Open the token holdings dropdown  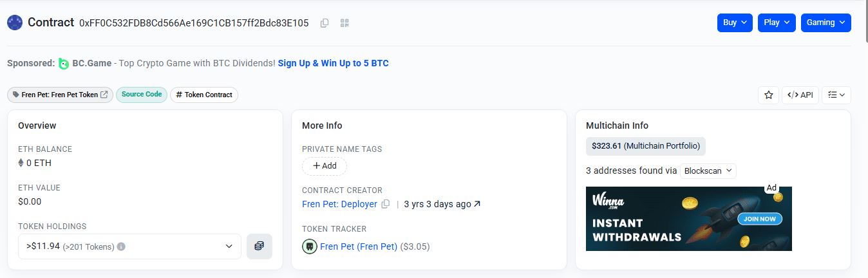point(129,246)
